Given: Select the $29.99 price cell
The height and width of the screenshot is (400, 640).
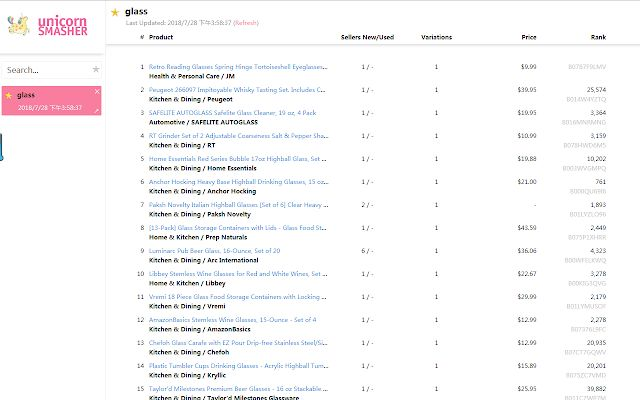Looking at the screenshot, I should coord(527,297).
